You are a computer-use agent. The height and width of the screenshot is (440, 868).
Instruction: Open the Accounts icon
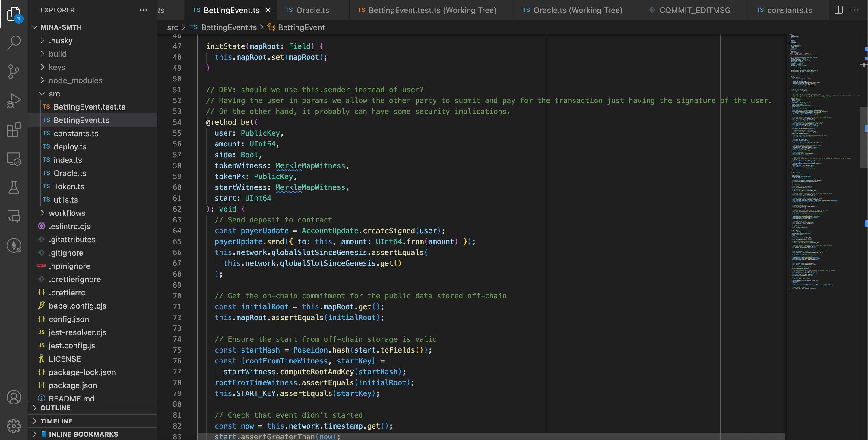[14, 397]
